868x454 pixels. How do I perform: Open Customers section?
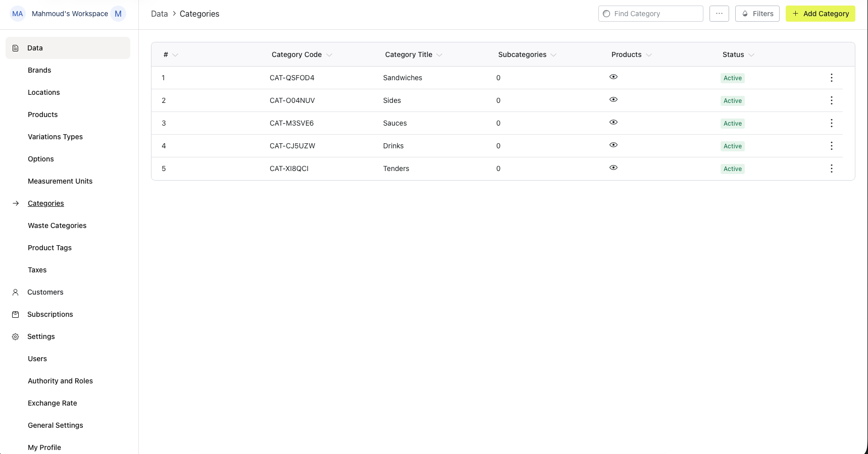coord(45,292)
